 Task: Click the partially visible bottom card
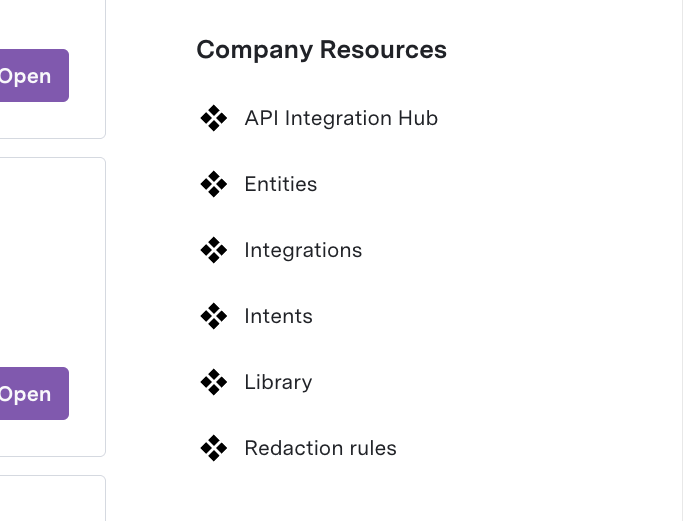[52, 499]
